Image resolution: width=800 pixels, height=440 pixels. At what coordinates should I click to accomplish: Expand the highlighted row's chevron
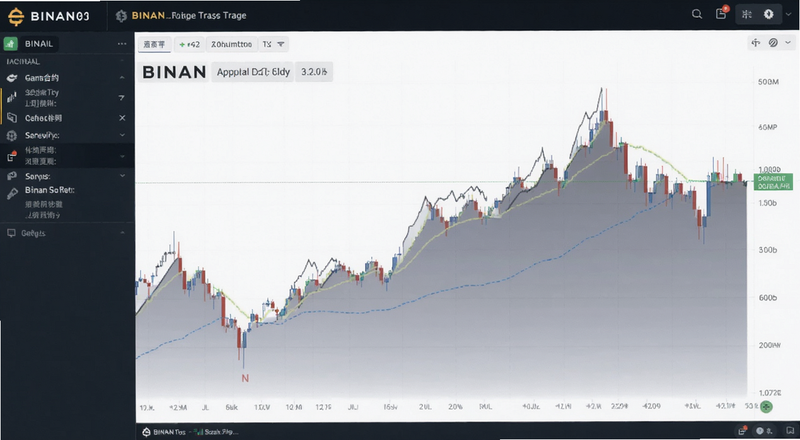point(122,156)
